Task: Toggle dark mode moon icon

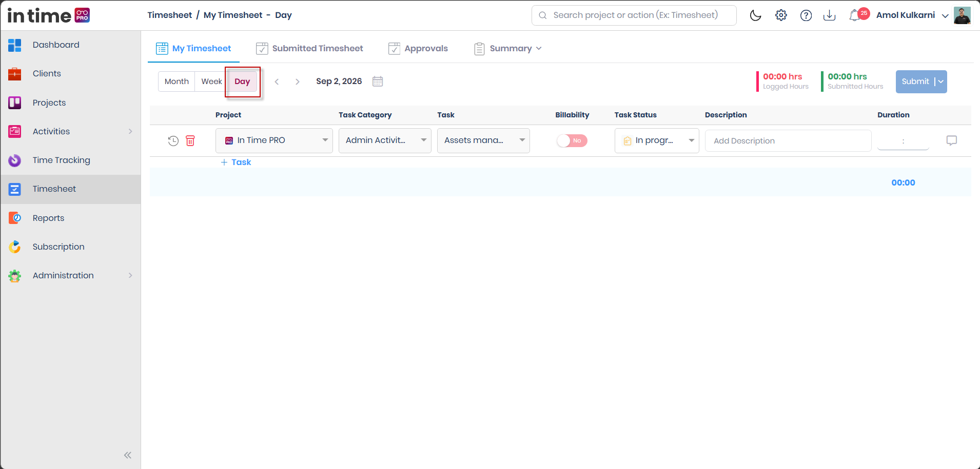Action: tap(755, 15)
